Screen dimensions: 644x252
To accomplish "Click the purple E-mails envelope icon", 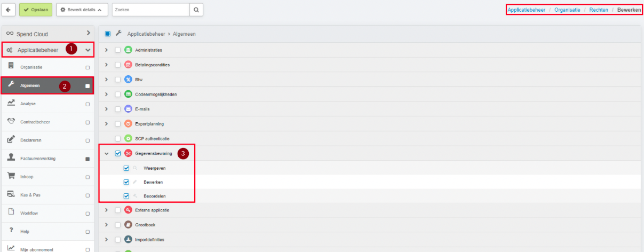I will tap(128, 109).
